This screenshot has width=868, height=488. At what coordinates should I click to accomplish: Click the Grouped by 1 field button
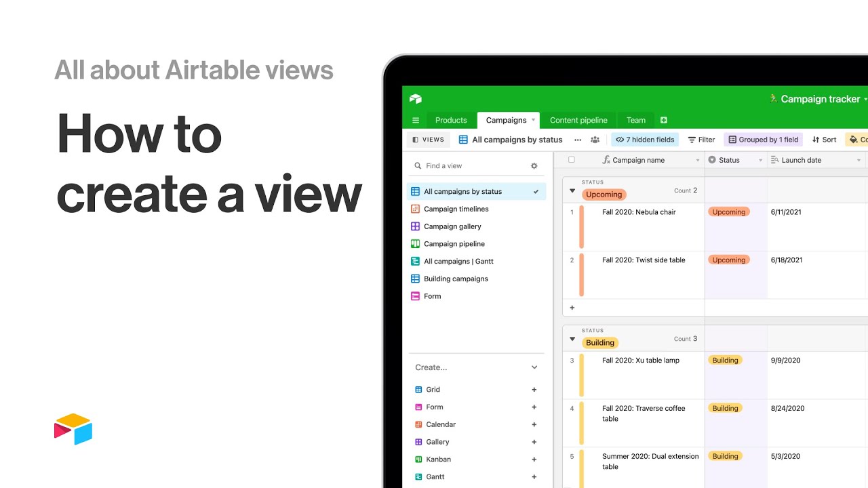point(763,140)
